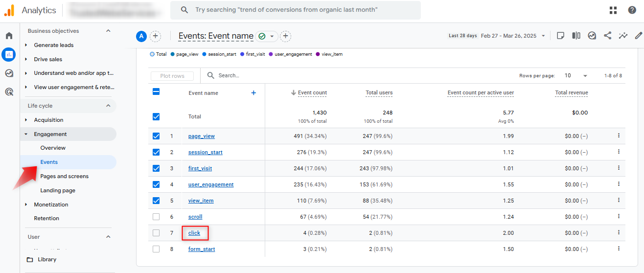Expand Drive sales

pos(26,59)
